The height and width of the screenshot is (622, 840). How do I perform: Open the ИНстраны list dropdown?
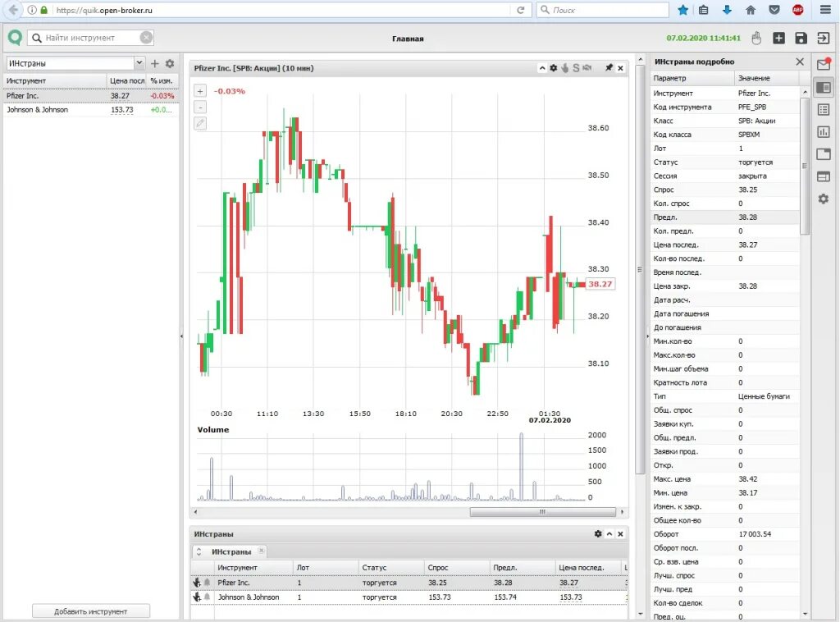139,63
